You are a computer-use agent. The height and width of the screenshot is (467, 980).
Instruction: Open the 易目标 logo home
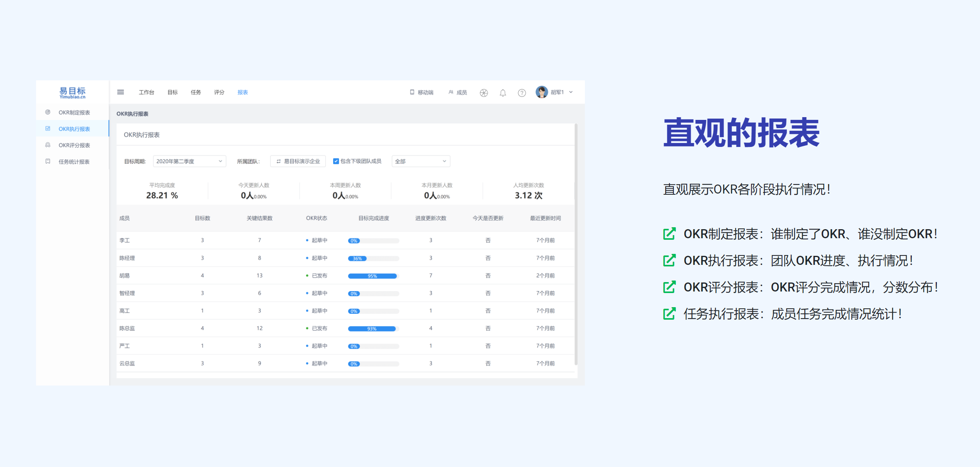[x=73, y=93]
